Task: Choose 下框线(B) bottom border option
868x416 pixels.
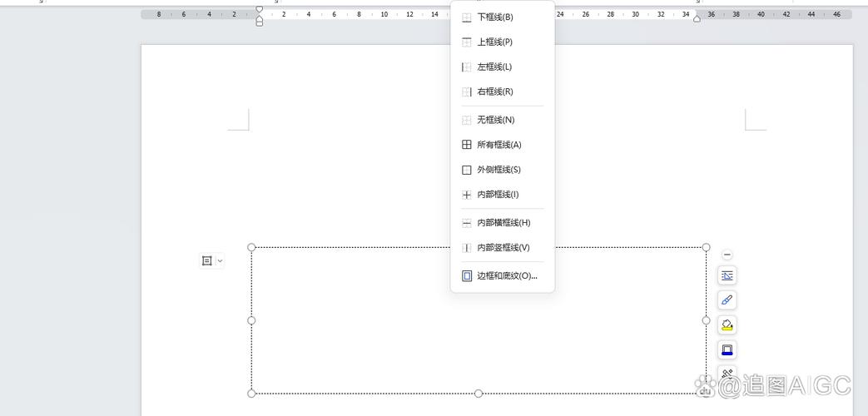Action: (x=503, y=17)
